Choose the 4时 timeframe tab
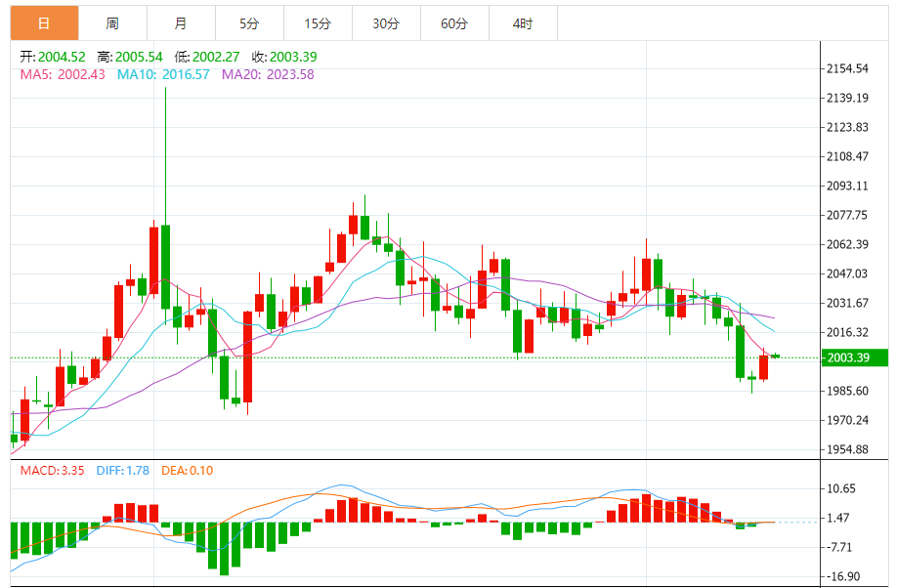The width and height of the screenshot is (897, 588). point(523,23)
